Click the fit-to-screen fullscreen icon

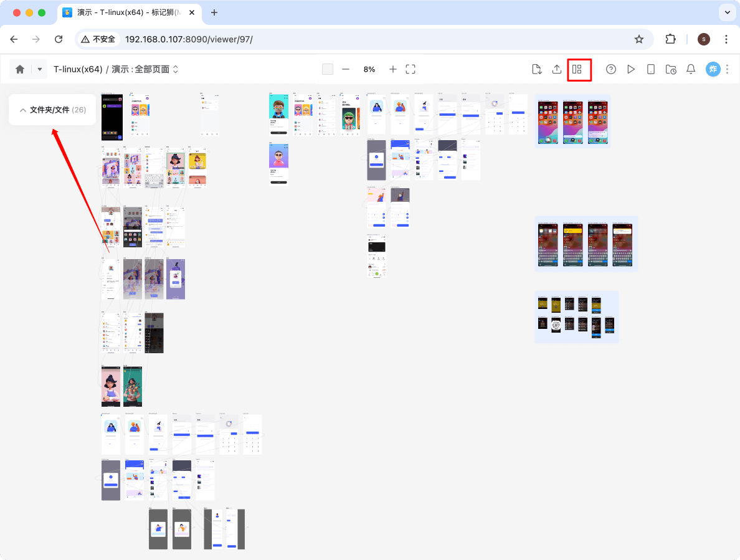(410, 69)
